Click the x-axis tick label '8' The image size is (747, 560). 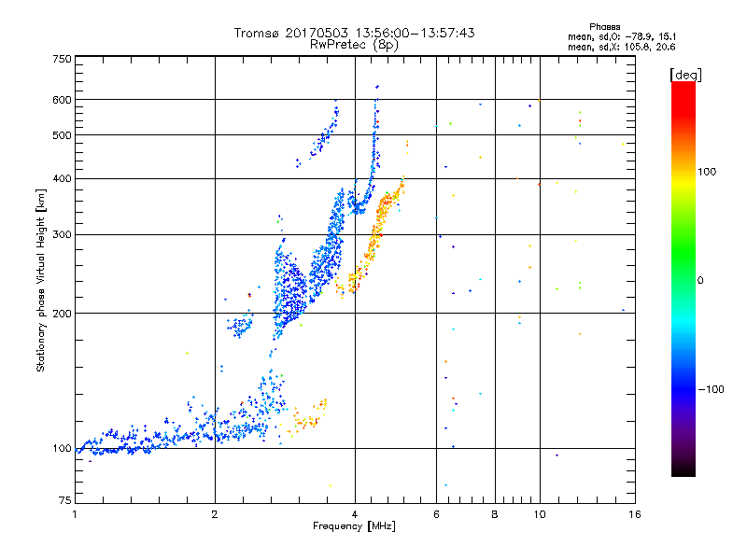(495, 514)
